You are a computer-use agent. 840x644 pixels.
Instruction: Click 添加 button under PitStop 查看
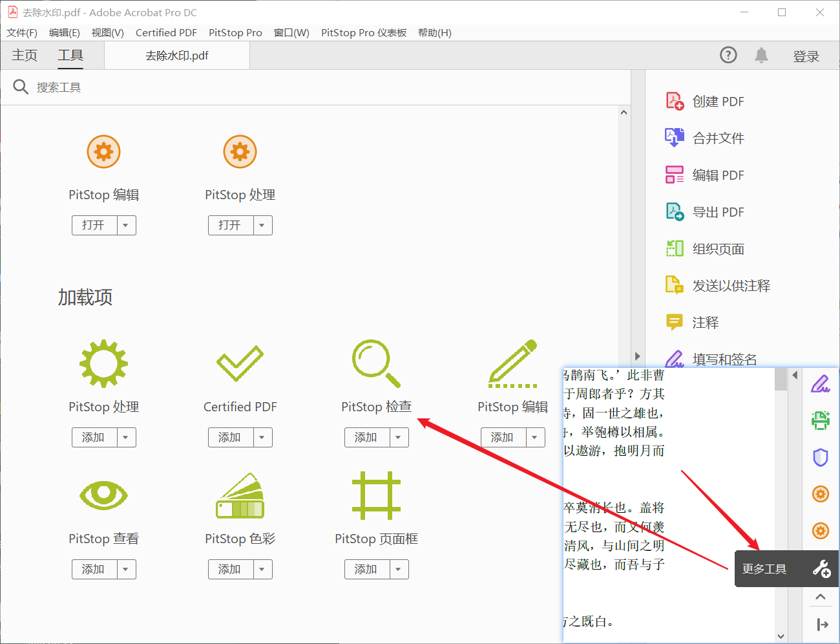point(94,570)
